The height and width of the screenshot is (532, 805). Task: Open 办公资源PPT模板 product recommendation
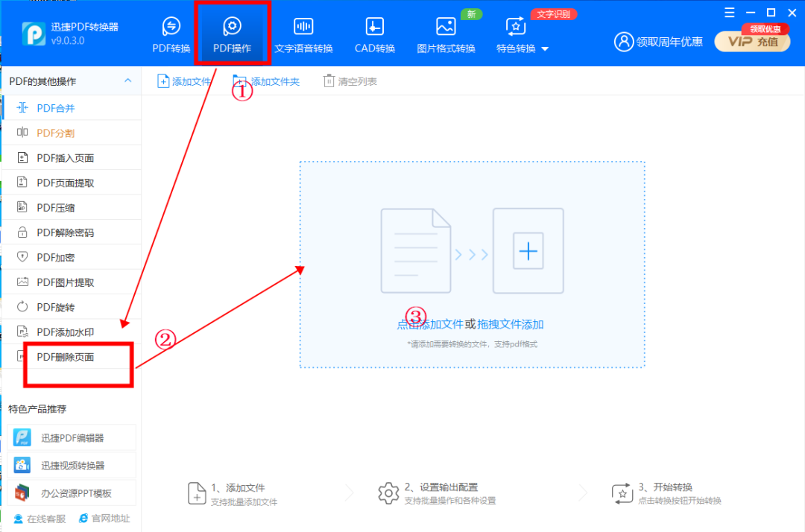[x=72, y=493]
